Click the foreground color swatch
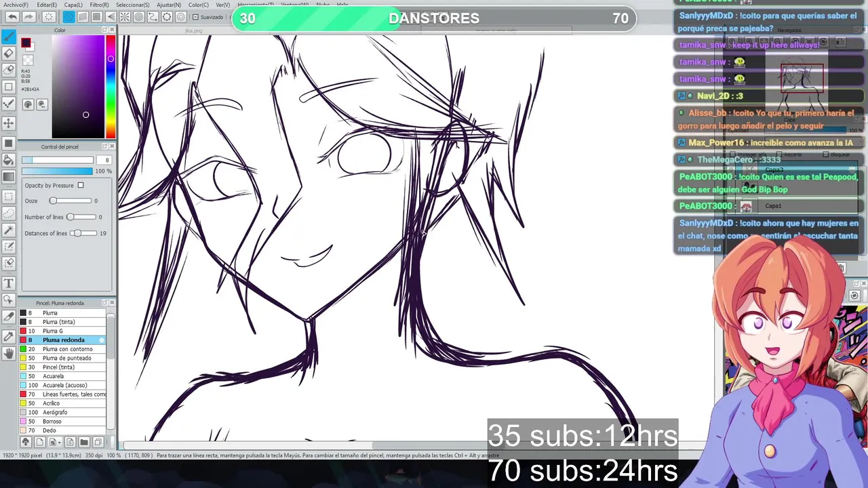The height and width of the screenshot is (488, 868). 26,43
